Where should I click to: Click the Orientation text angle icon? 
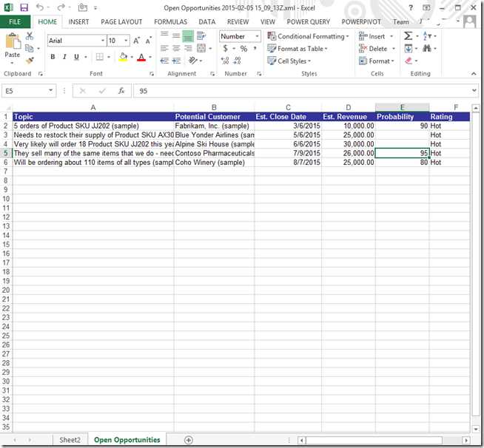pyautogui.click(x=193, y=61)
